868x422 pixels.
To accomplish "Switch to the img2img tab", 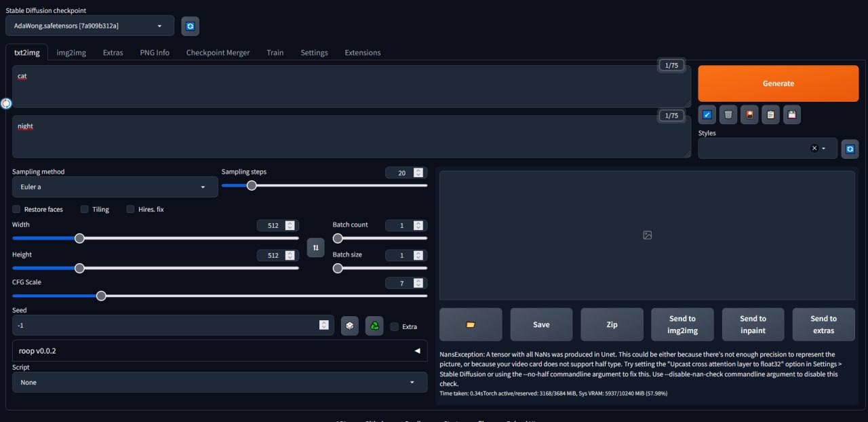I will [71, 52].
